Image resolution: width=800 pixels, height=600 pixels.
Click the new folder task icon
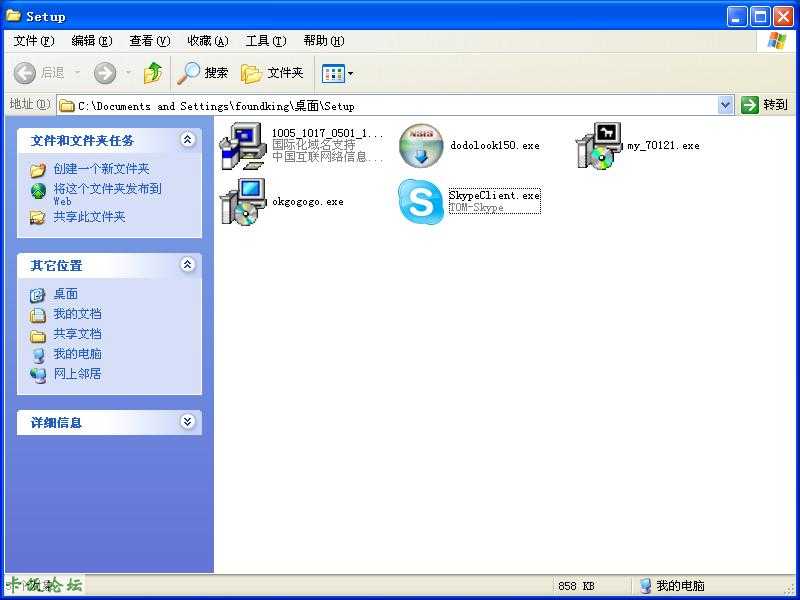click(x=38, y=170)
